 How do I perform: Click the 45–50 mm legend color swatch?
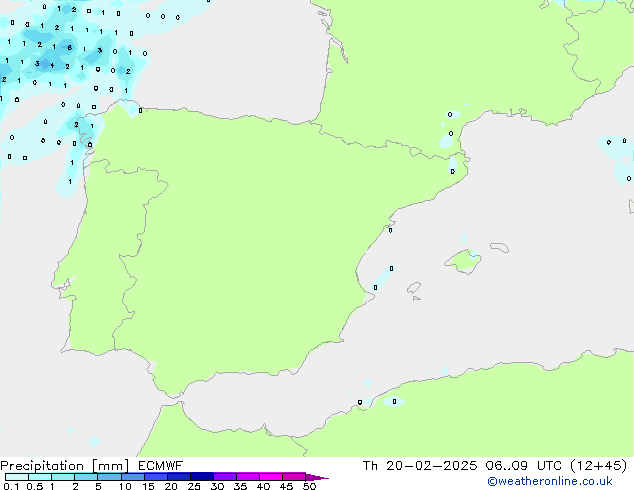[x=294, y=477]
